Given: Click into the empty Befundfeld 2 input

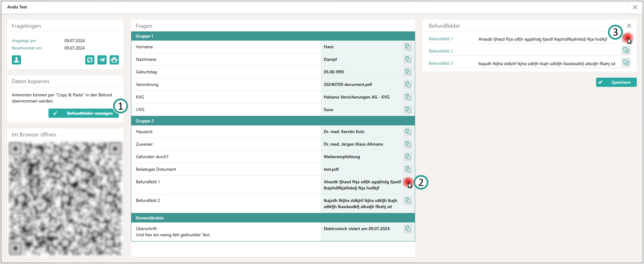Looking at the screenshot, I should pos(548,51).
